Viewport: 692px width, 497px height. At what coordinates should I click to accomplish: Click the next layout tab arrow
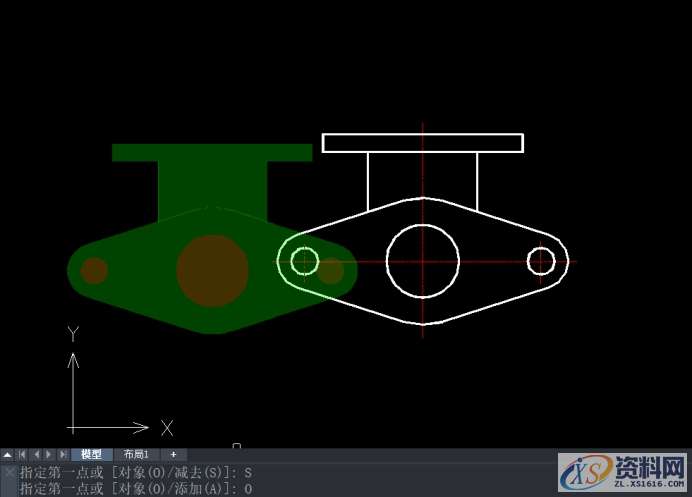pyautogui.click(x=49, y=455)
